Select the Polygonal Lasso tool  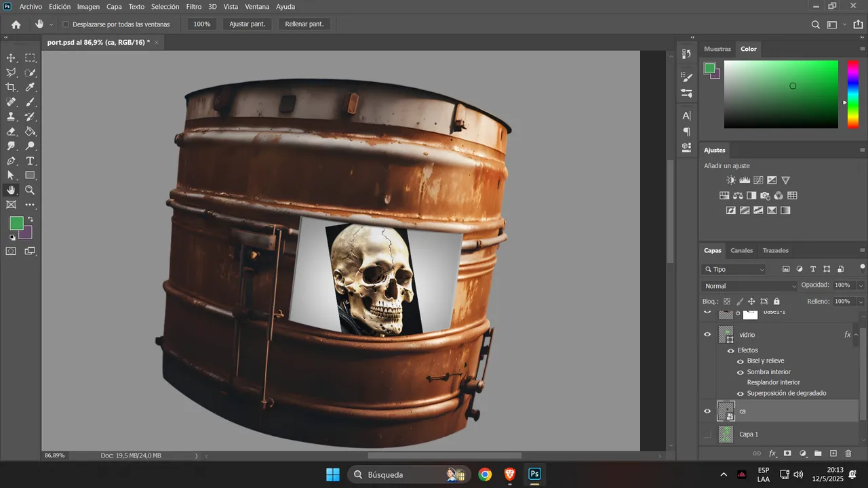tap(12, 73)
